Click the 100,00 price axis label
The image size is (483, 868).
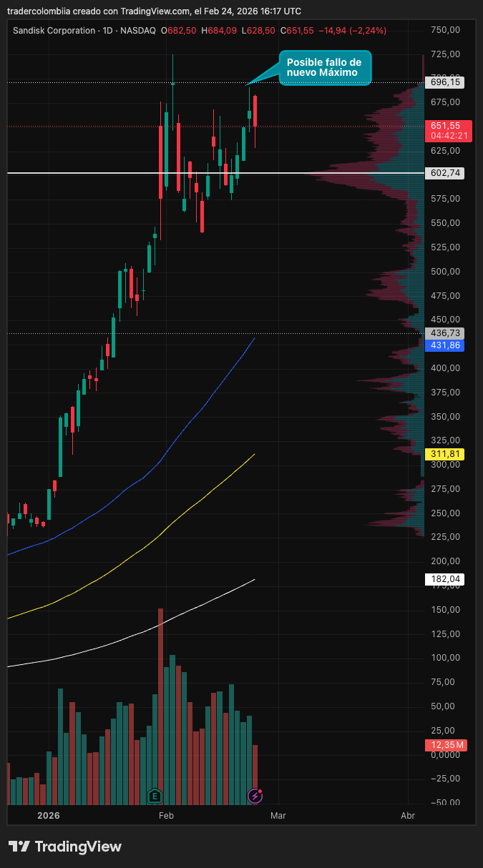tap(444, 658)
